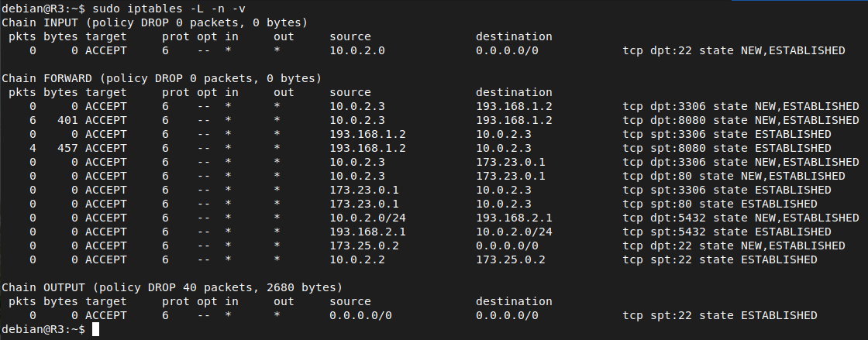Viewport: 868px width, 340px height.
Task: Click source address 10.0.2.2
Action: pos(357,259)
